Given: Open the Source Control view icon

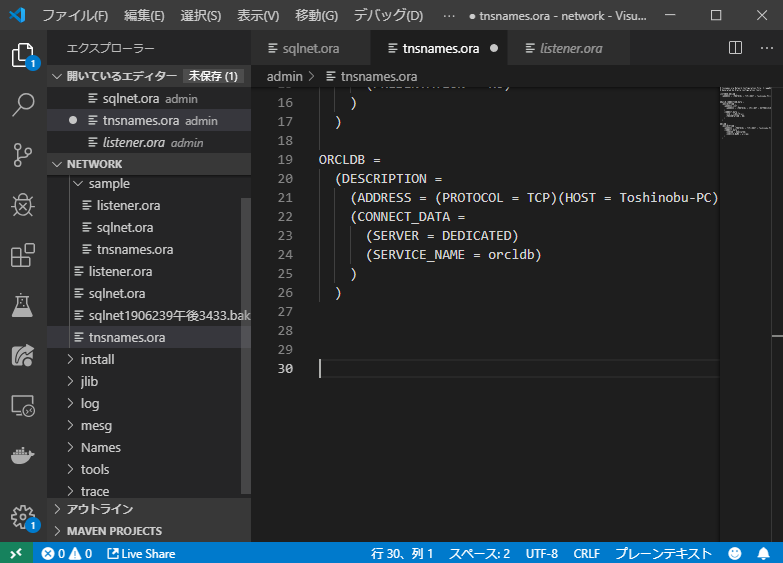Looking at the screenshot, I should (x=23, y=155).
